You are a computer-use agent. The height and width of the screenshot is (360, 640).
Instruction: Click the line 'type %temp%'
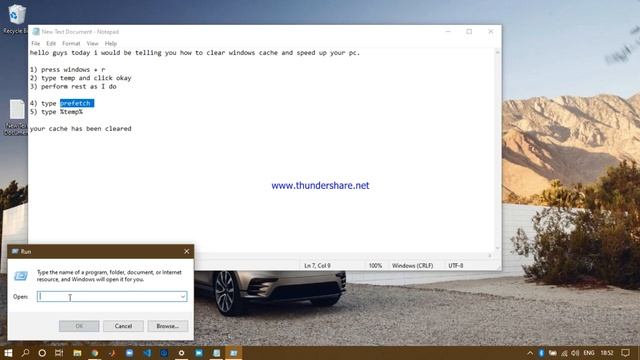[62, 112]
